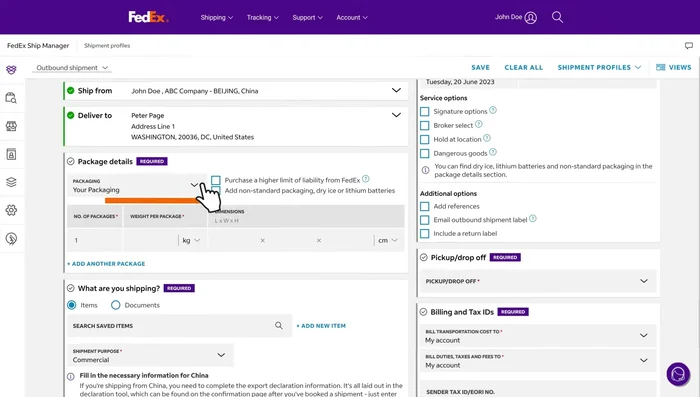700x397 pixels.
Task: Open the Packaging dropdown
Action: (x=137, y=185)
